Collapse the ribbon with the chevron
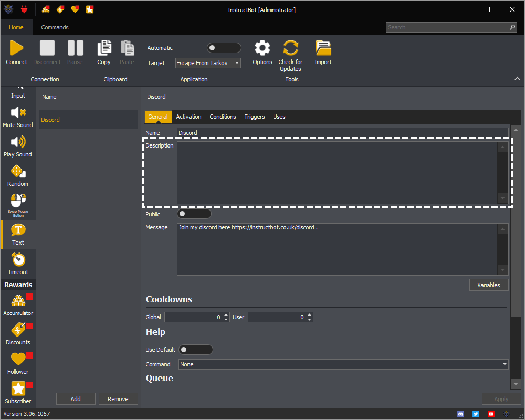525x420 pixels. tap(517, 79)
